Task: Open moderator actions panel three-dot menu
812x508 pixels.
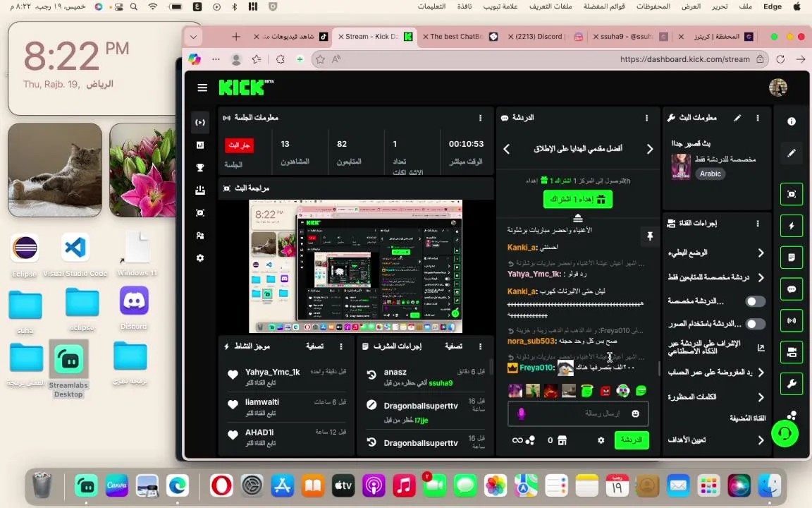Action: click(481, 346)
